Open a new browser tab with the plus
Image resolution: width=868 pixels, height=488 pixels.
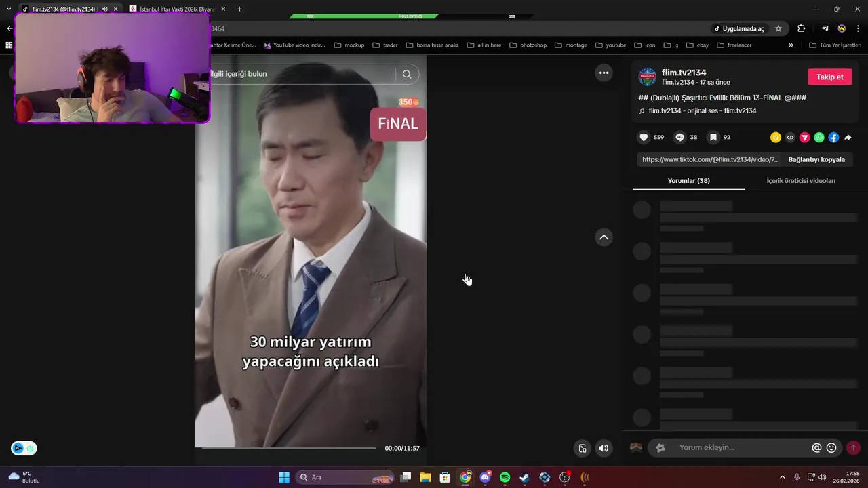click(239, 9)
